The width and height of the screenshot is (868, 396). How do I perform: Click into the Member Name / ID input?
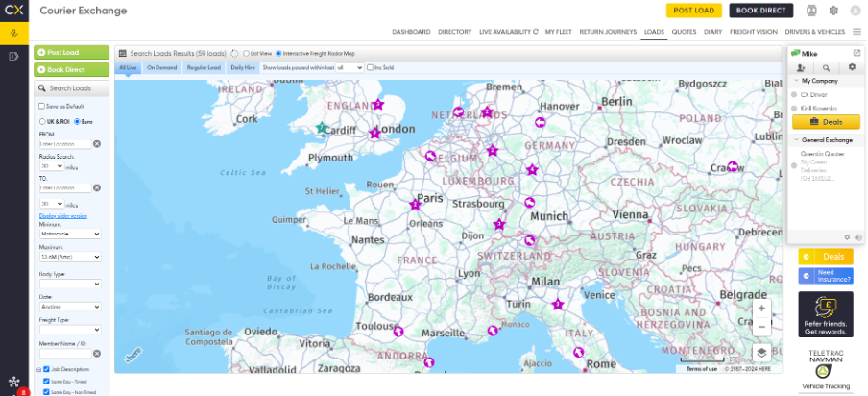click(x=65, y=354)
